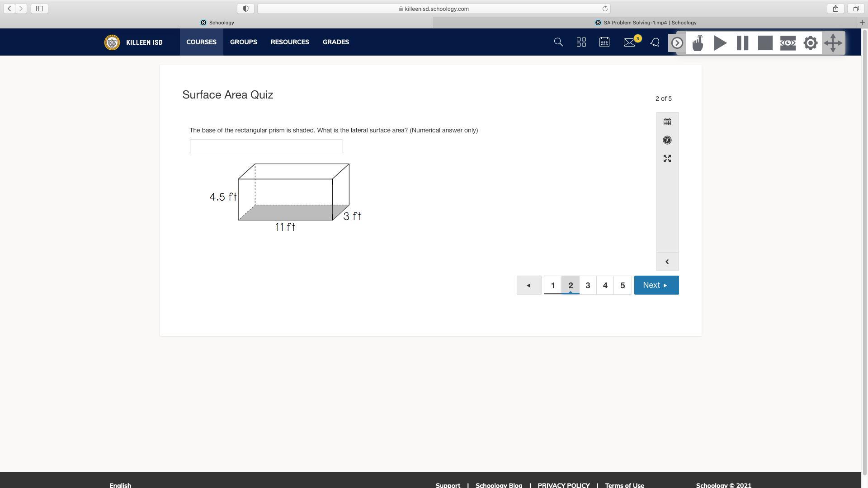Pause the recording in floating toolbar

pyautogui.click(x=743, y=43)
